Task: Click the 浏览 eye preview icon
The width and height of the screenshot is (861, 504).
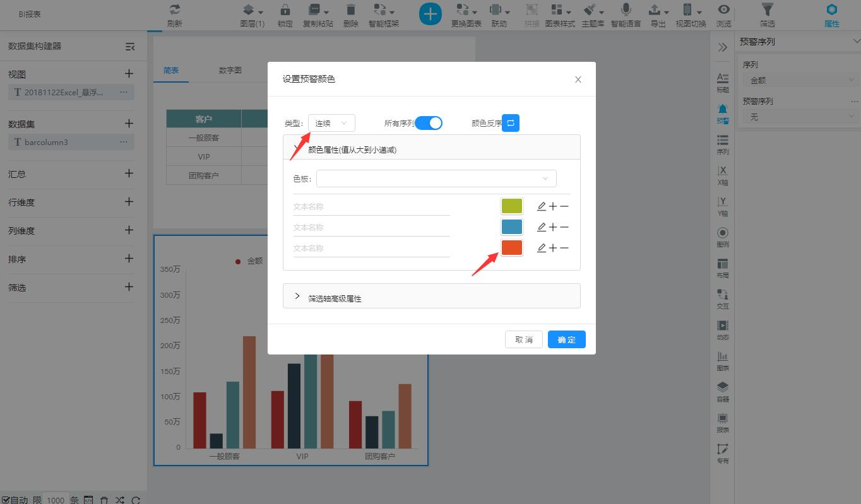Action: click(x=723, y=9)
